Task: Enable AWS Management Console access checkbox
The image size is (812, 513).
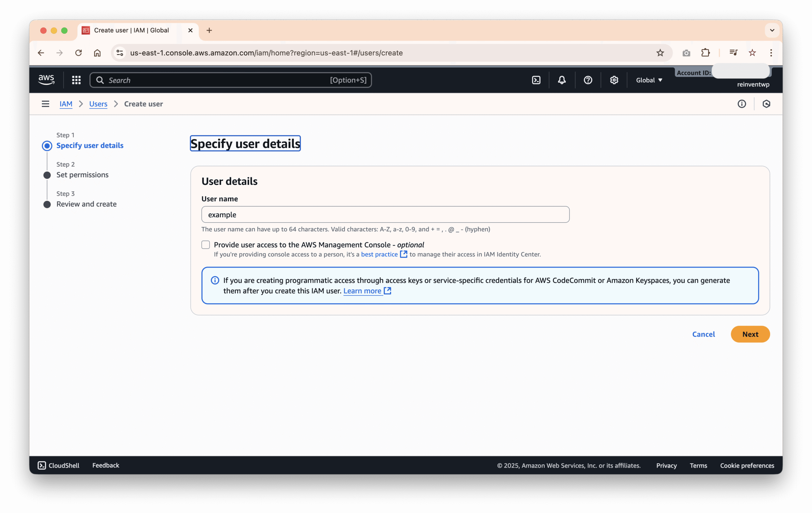Action: (x=205, y=245)
